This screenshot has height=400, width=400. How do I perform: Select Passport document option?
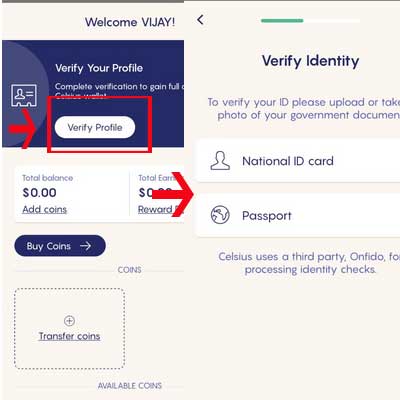pyautogui.click(x=298, y=215)
